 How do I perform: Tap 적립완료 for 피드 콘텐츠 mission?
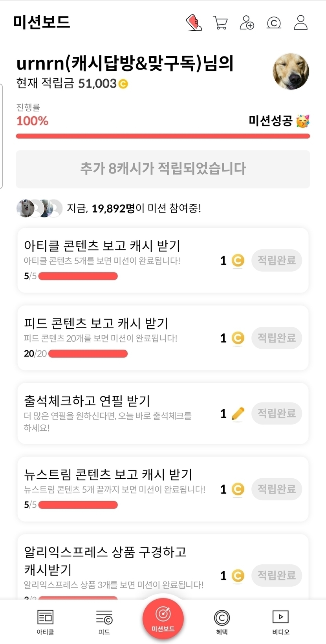[x=277, y=338]
